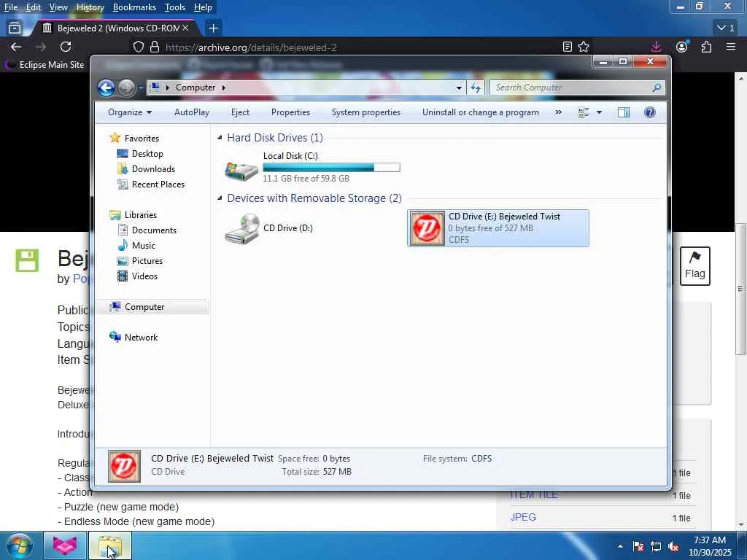The image size is (747, 560).
Task: Open Explorer help icon
Action: tap(650, 112)
